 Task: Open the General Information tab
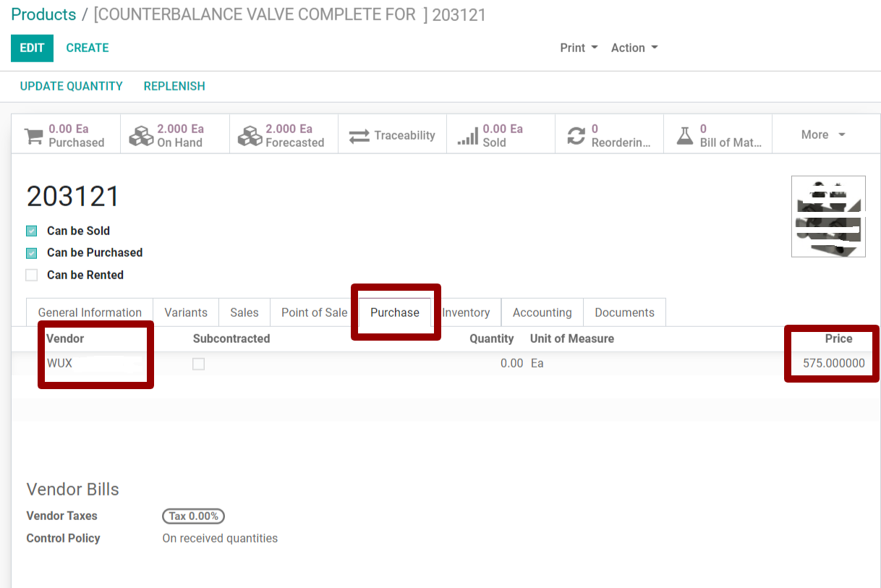click(90, 312)
